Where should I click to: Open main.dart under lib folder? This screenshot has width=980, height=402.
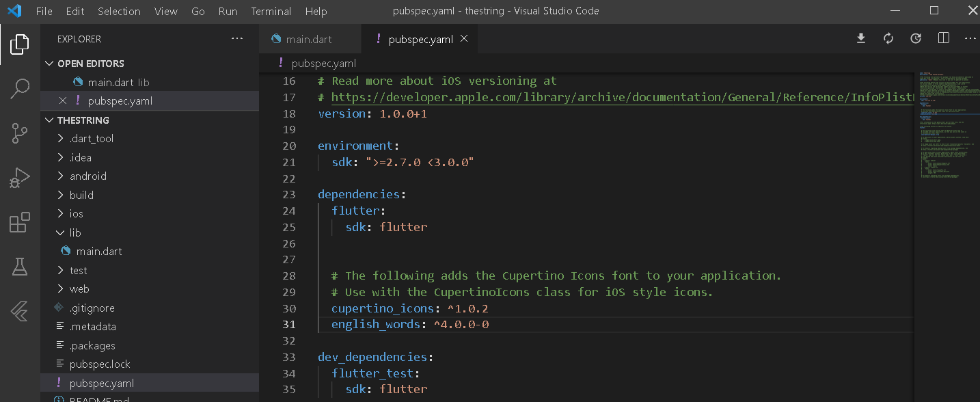(150, 251)
